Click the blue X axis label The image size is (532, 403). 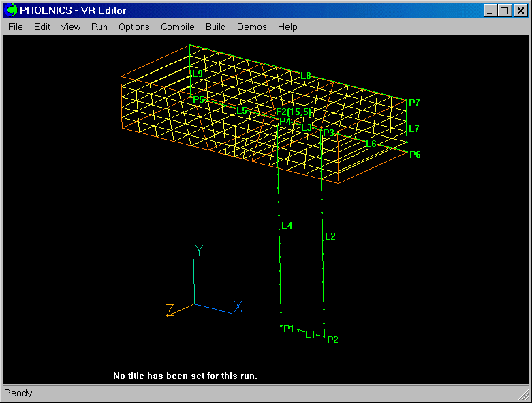click(238, 306)
